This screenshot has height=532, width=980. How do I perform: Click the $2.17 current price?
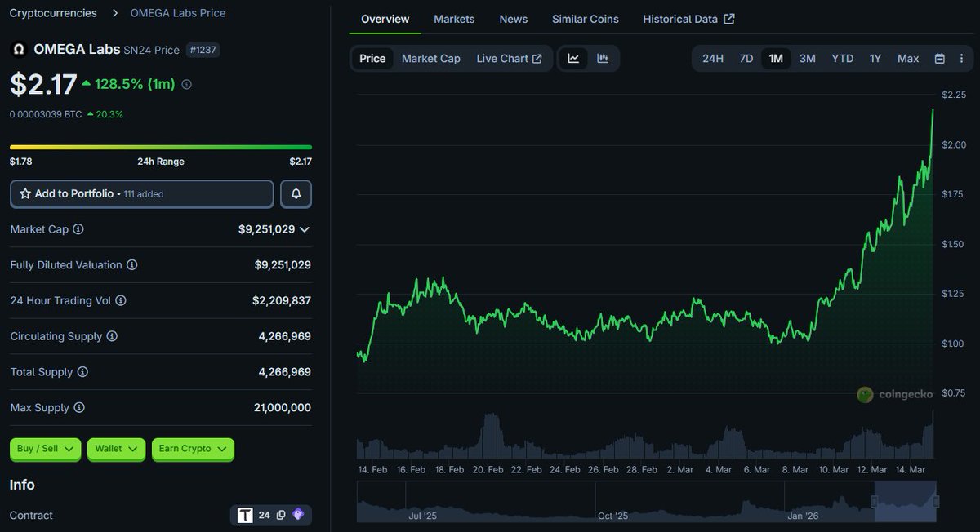(x=43, y=84)
